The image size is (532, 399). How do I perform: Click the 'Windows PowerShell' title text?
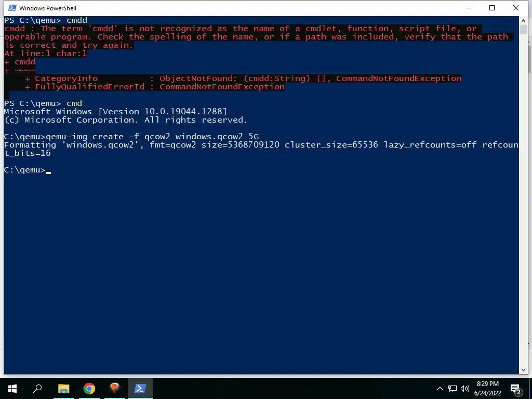[x=48, y=8]
